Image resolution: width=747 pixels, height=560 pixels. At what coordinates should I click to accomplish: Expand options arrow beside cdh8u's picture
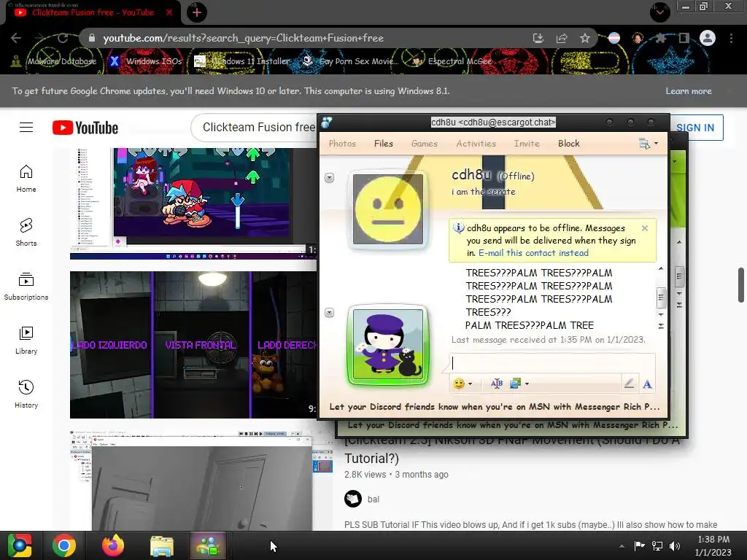(329, 178)
